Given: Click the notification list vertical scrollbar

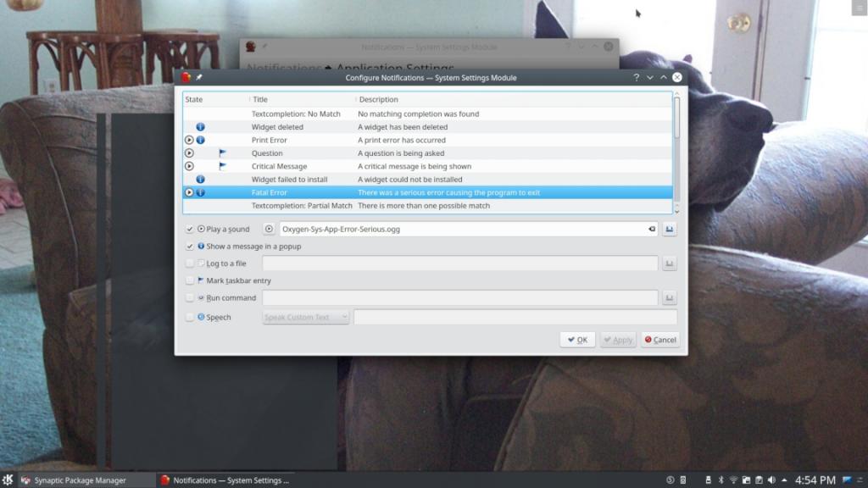Looking at the screenshot, I should point(676,119).
